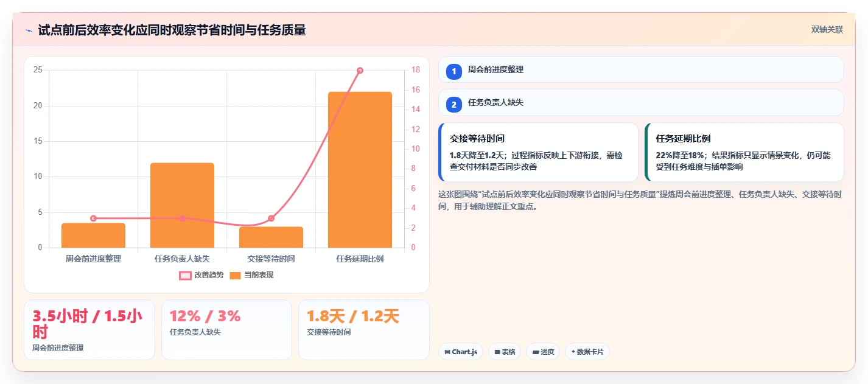Click the summary paragraph starting 这张图围绕

[x=640, y=200]
